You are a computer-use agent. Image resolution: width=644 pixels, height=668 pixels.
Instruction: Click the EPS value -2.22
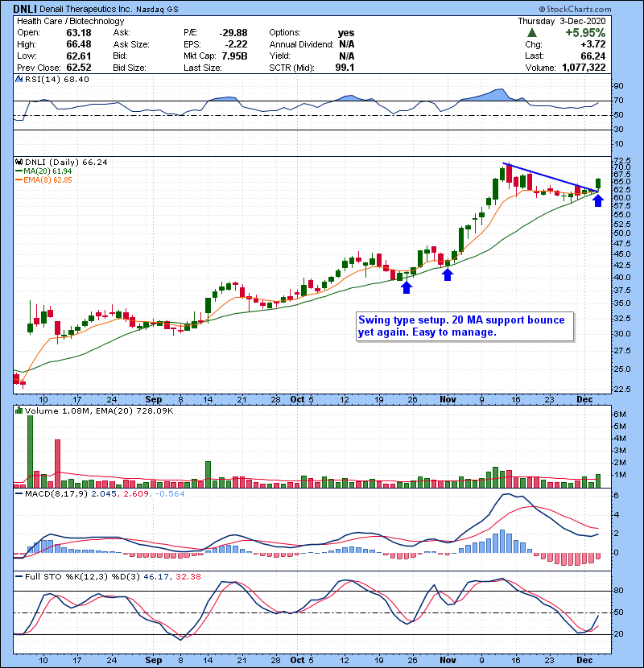click(x=237, y=44)
